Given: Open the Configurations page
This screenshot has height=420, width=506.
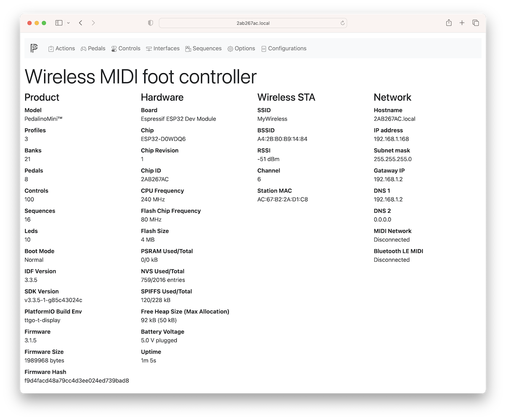Looking at the screenshot, I should [x=284, y=48].
